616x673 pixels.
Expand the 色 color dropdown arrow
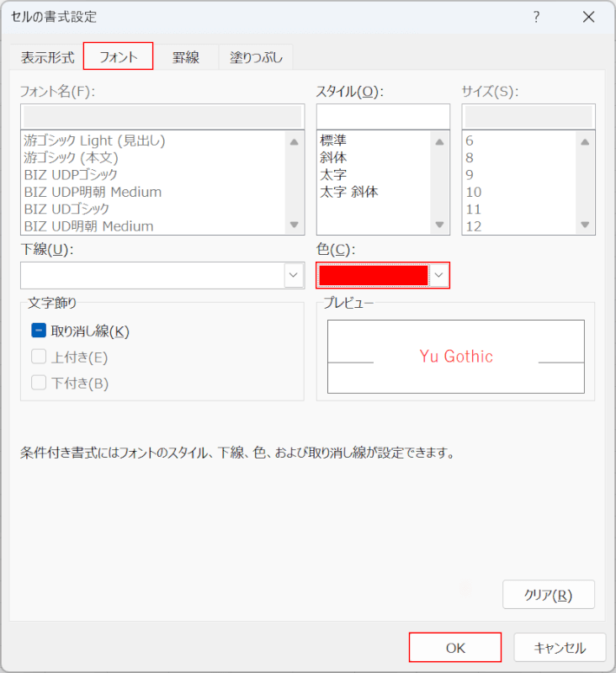[438, 275]
